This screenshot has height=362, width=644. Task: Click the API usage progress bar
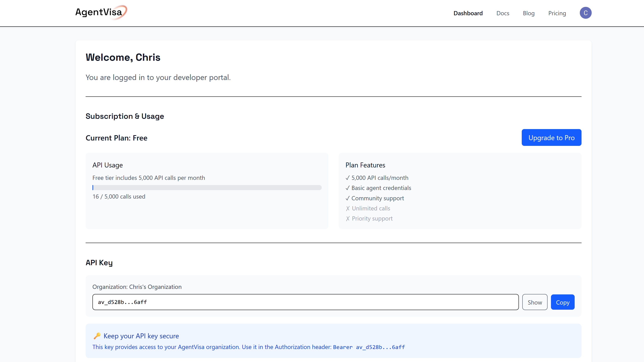207,187
